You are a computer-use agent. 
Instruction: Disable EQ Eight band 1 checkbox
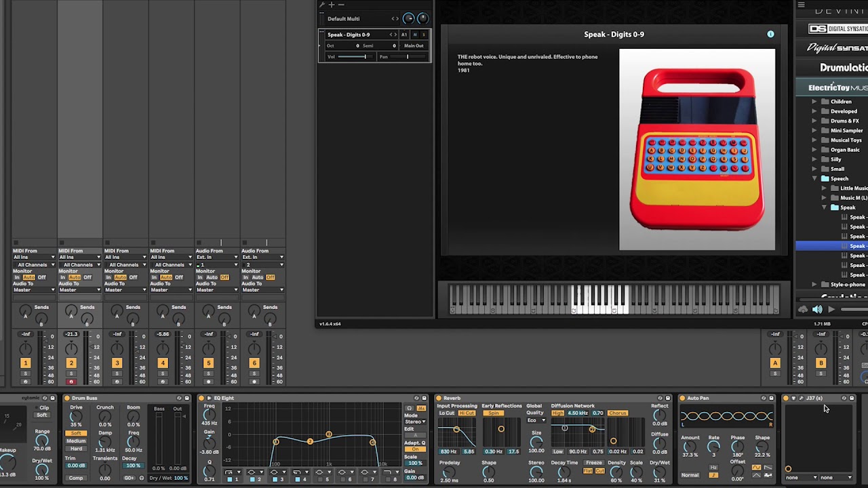[229, 479]
